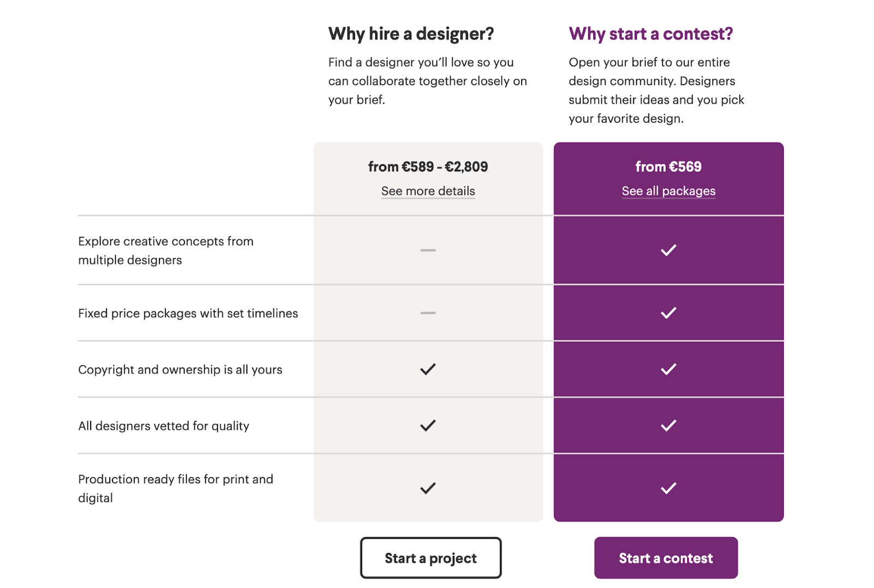Click contest checkmark for Copyright and ownership

click(668, 369)
